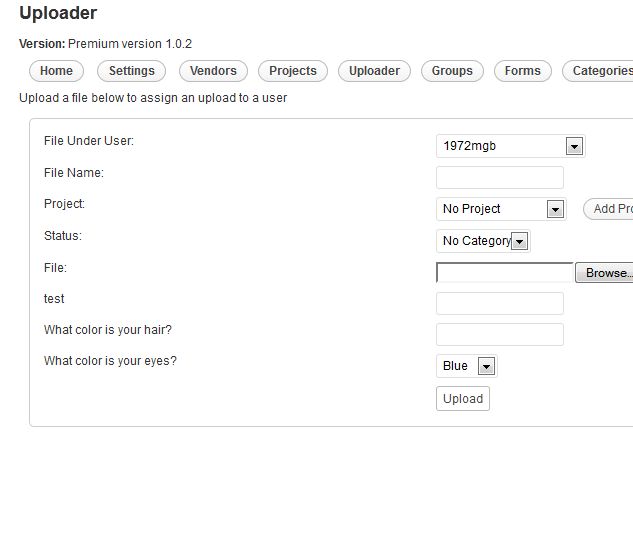Open the Groups tab
Viewport: 633px width, 556px height.
point(452,71)
